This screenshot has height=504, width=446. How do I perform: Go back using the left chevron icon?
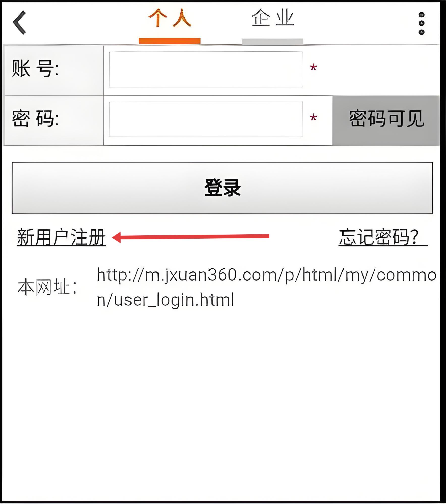pos(19,22)
